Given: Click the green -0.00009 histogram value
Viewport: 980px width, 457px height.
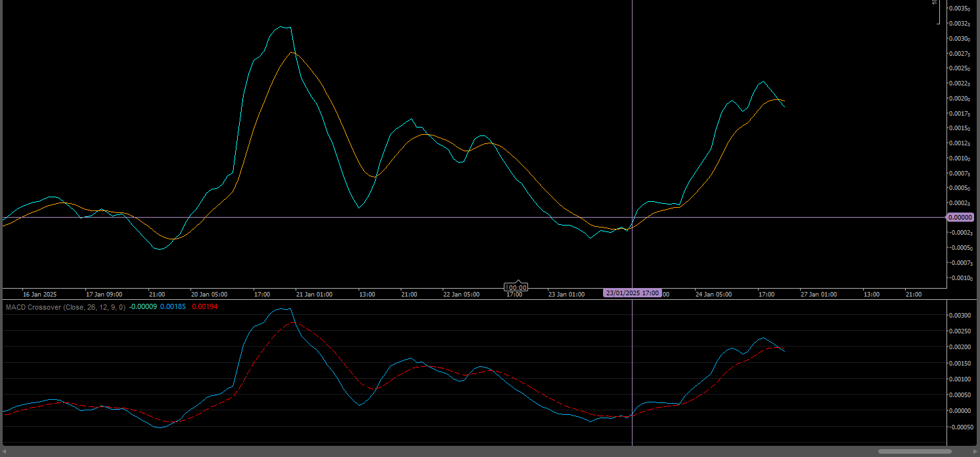Looking at the screenshot, I should coord(143,307).
